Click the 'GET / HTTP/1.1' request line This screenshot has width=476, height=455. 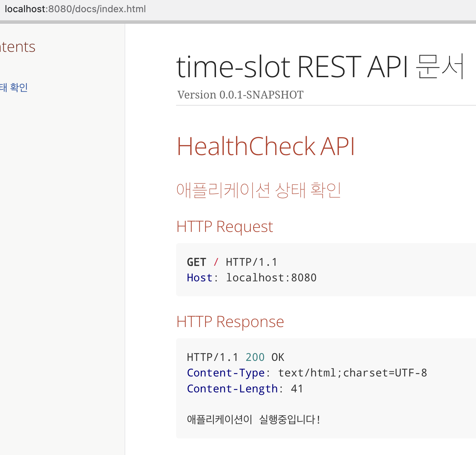(232, 262)
